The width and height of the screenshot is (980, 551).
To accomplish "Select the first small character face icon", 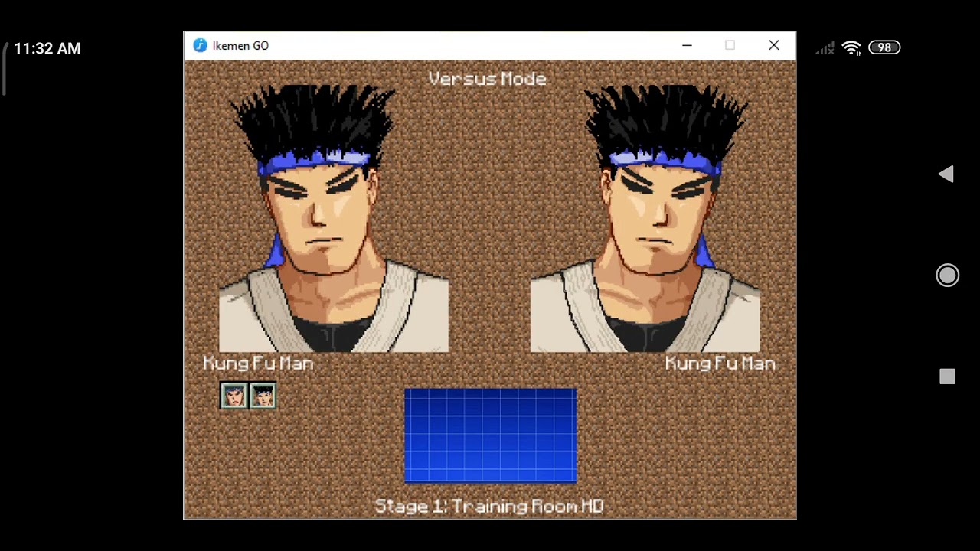I will click(x=234, y=396).
